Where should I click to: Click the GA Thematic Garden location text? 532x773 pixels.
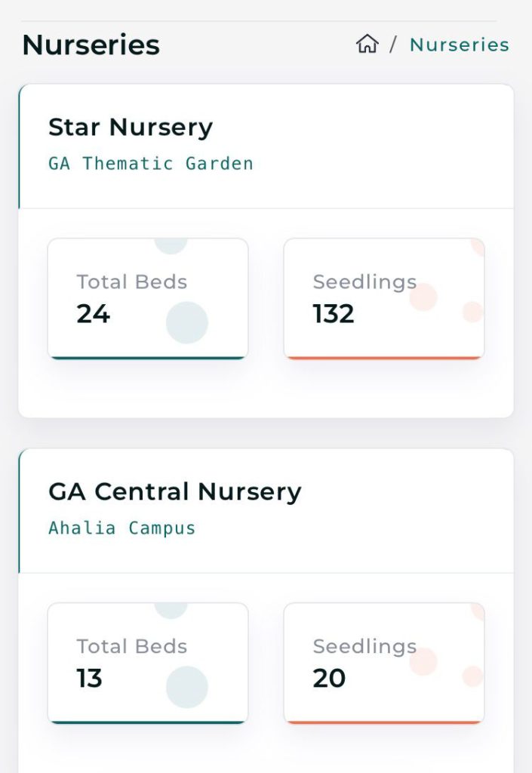(x=151, y=163)
